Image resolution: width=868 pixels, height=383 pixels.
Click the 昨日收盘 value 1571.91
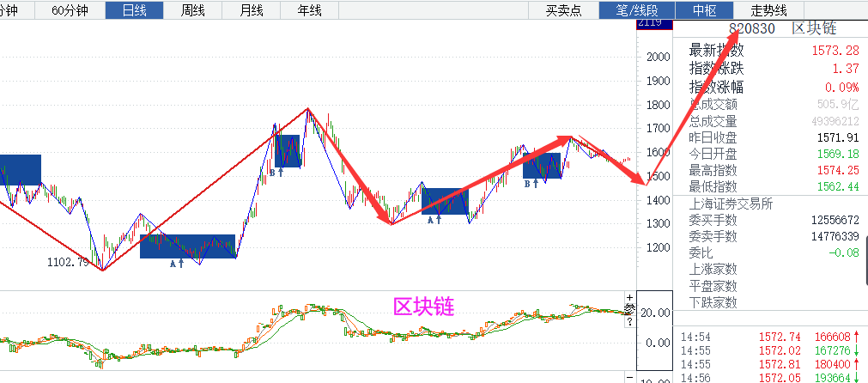[x=838, y=137]
